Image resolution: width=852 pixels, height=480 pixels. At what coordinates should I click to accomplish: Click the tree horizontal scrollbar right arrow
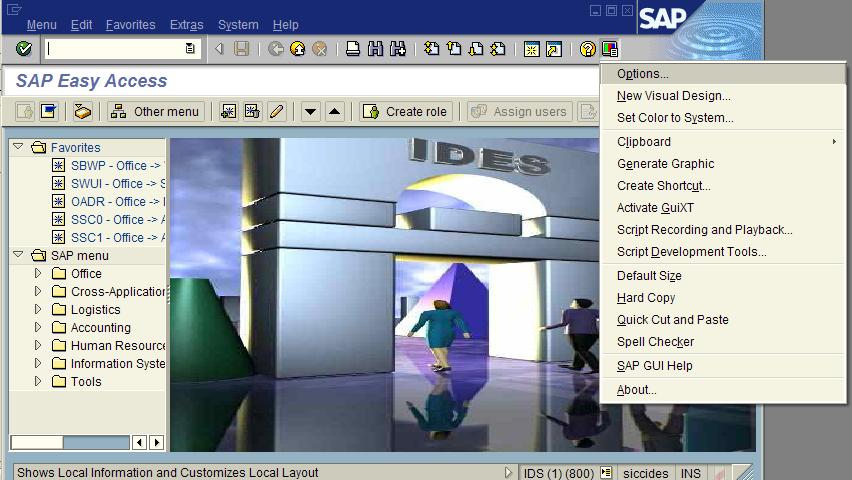tap(157, 442)
